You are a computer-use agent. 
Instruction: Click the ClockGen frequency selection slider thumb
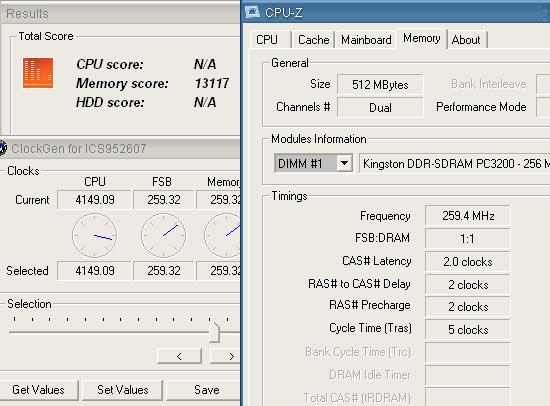pyautogui.click(x=214, y=332)
